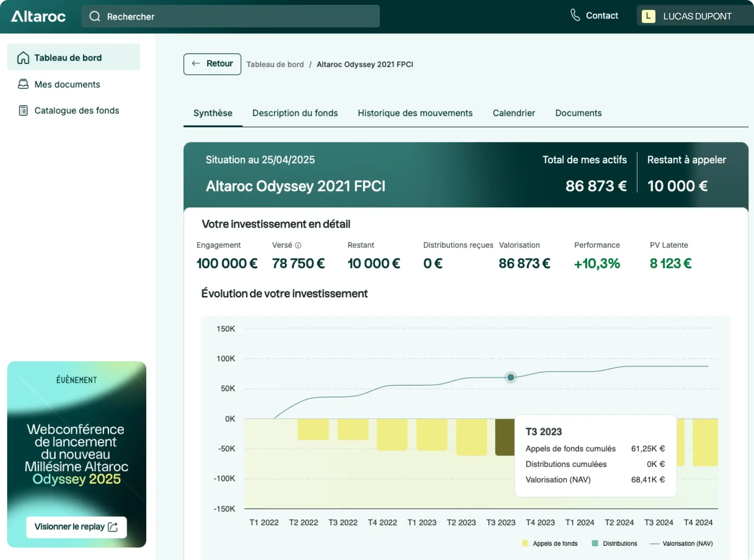Switch to the Calendrier tab
Image resolution: width=754 pixels, height=560 pixels.
coord(514,113)
